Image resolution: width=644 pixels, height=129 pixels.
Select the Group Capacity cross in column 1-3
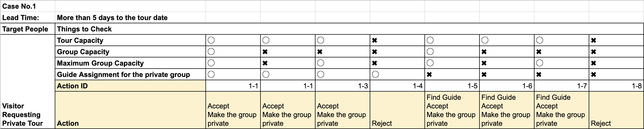pos(320,52)
